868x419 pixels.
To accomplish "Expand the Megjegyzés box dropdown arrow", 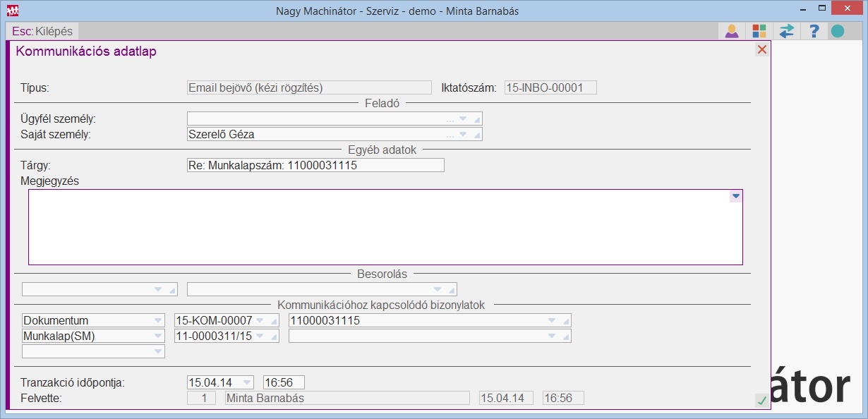I will 736,197.
